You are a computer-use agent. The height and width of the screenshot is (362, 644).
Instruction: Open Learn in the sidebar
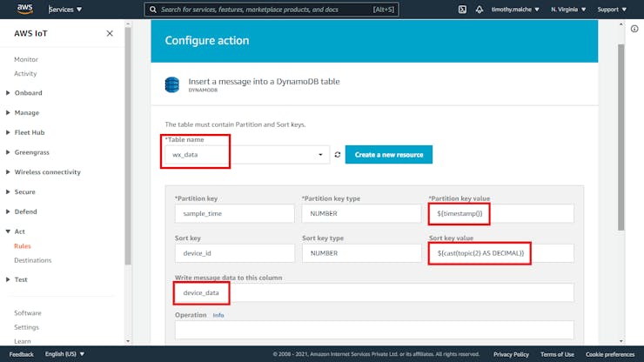pos(22,341)
